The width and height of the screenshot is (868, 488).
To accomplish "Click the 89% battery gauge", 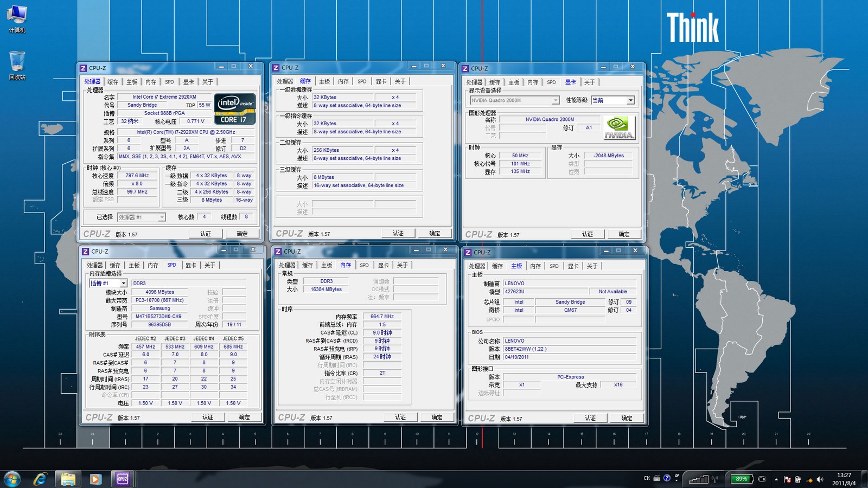I will (742, 479).
